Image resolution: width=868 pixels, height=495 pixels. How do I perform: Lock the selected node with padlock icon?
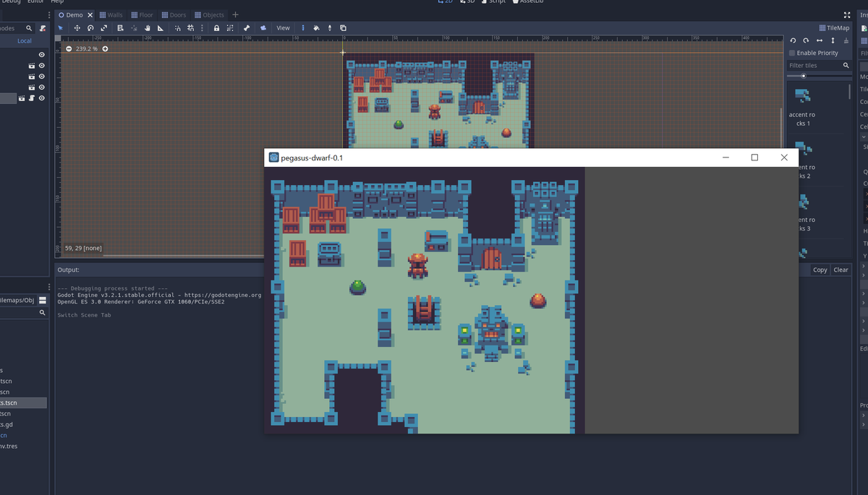(x=216, y=28)
